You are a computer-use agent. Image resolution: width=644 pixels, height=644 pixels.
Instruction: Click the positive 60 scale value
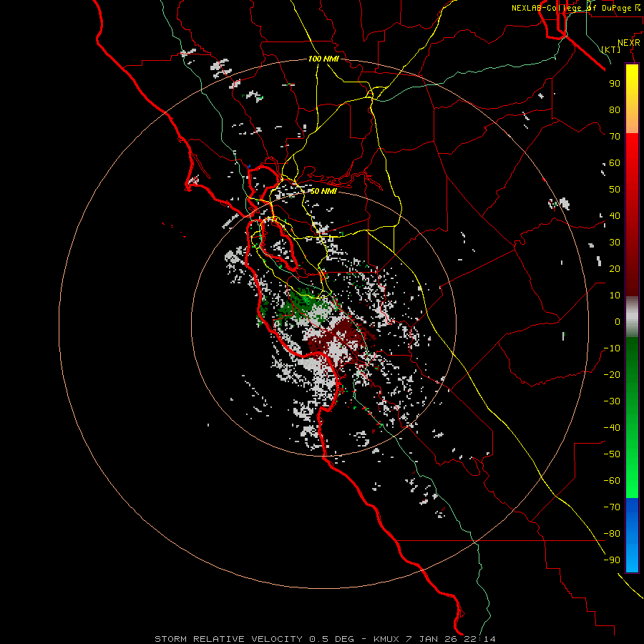(x=615, y=163)
